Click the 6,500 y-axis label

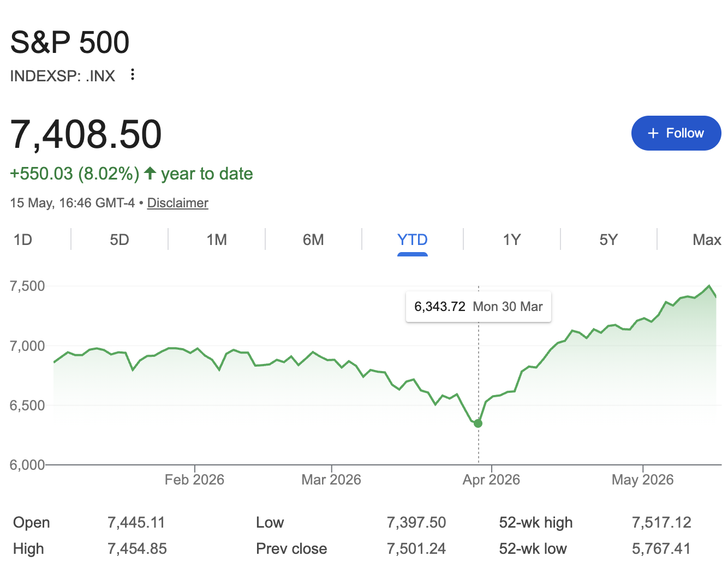(x=27, y=405)
